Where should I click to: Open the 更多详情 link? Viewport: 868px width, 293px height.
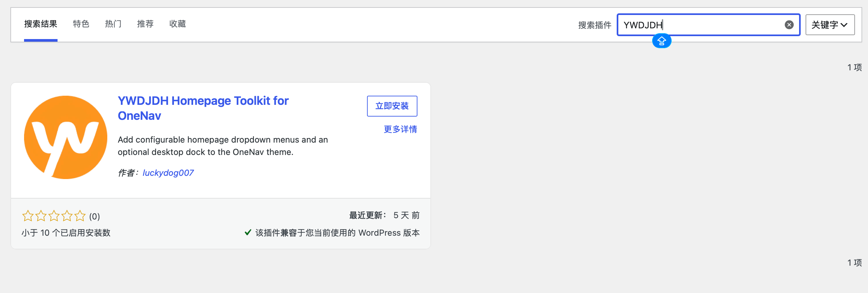coord(400,129)
